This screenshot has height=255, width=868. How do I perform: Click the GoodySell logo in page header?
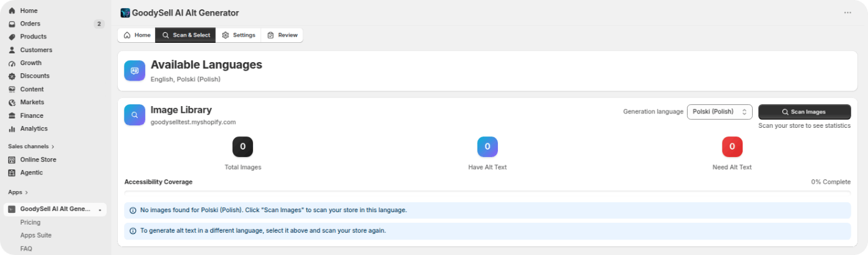coord(125,12)
